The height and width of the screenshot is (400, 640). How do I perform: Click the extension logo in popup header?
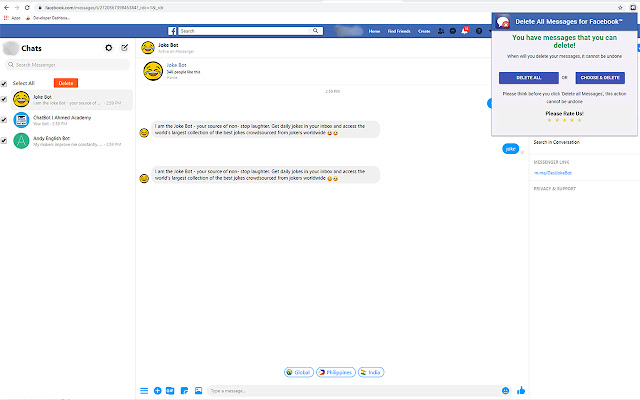[x=503, y=22]
